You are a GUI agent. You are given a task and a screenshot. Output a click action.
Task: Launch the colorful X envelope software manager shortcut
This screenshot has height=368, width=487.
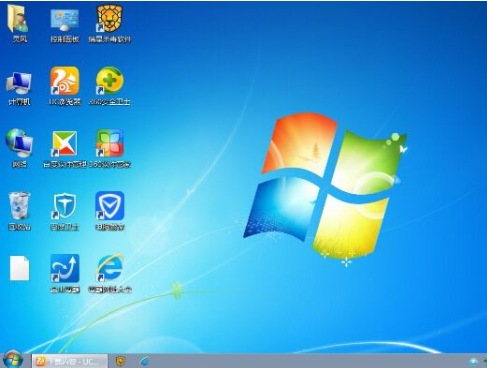(65, 149)
